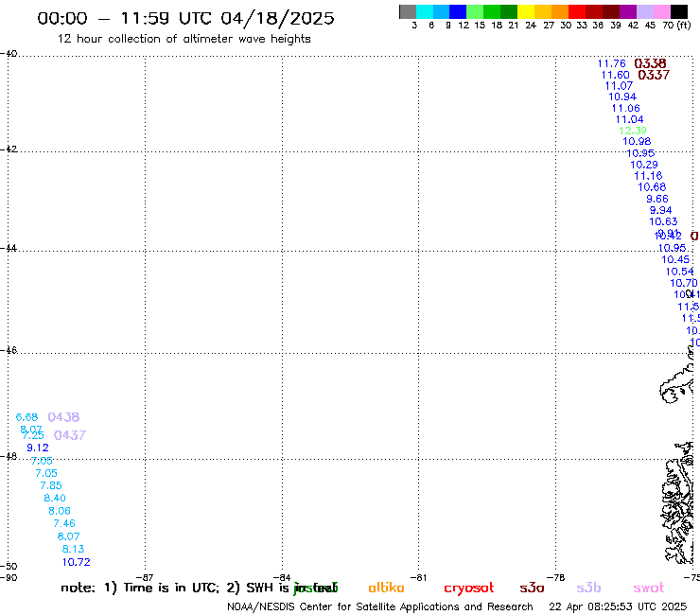Click the yellow swatch in the color legend
This screenshot has height=615, width=700.
pos(526,11)
